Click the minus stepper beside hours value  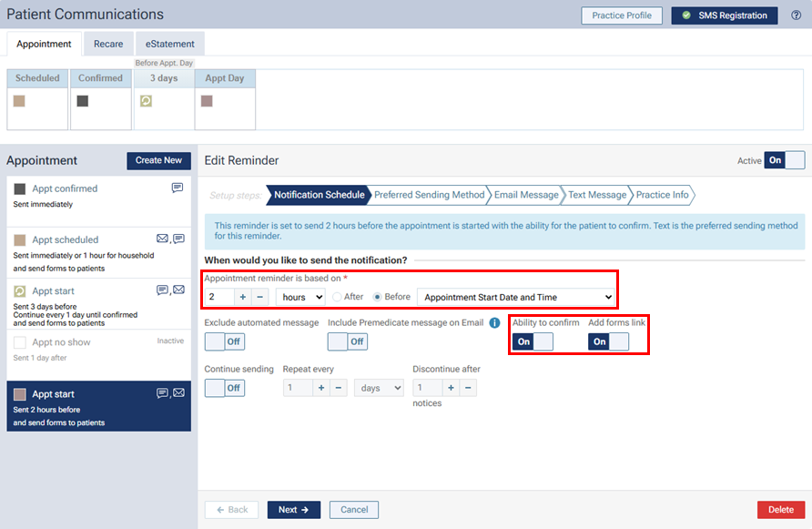259,297
